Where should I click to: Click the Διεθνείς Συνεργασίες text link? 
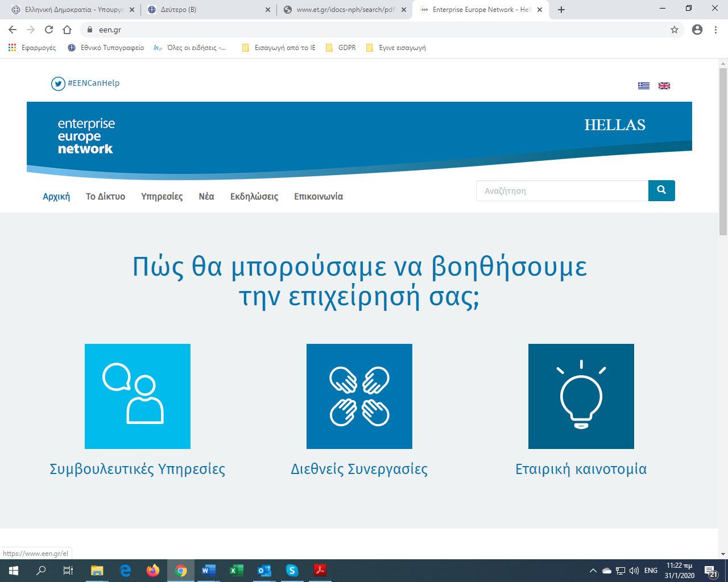359,469
